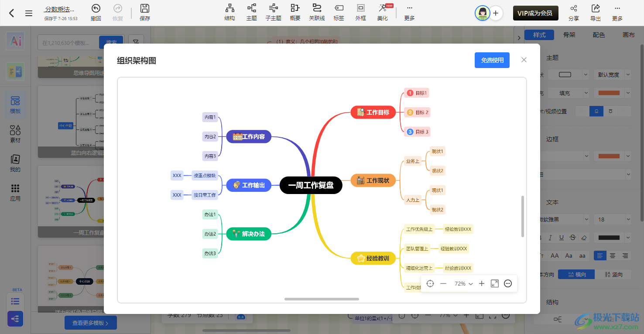The height and width of the screenshot is (334, 644).
Task: Set text to capitalized Aa
Action: pyautogui.click(x=569, y=256)
